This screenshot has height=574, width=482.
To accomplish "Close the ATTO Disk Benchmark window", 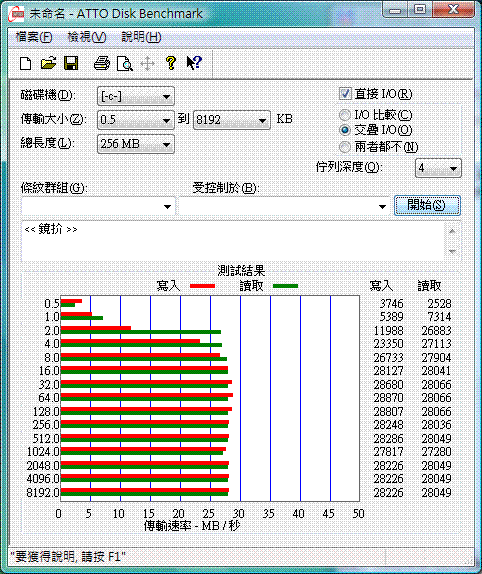I will coord(454,10).
